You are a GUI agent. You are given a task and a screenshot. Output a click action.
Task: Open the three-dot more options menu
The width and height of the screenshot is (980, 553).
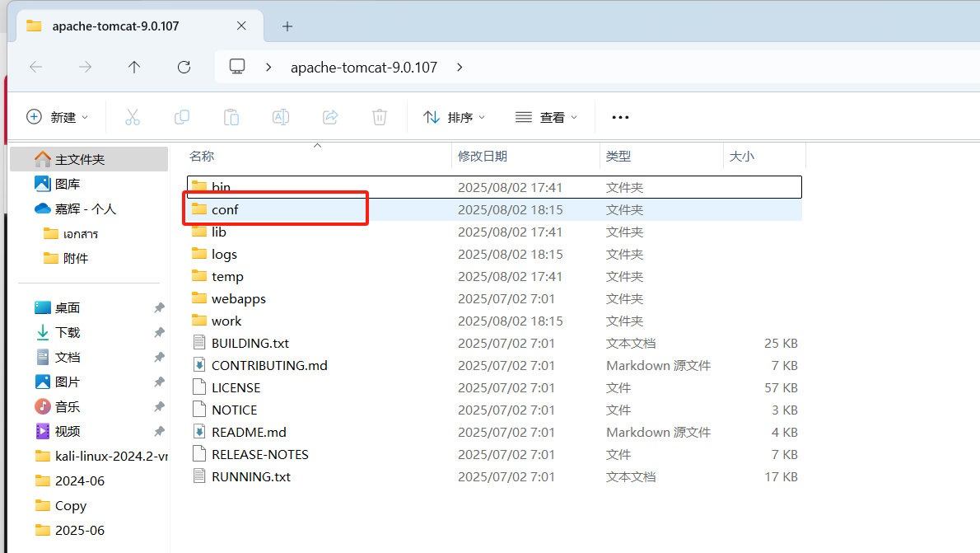click(x=620, y=117)
